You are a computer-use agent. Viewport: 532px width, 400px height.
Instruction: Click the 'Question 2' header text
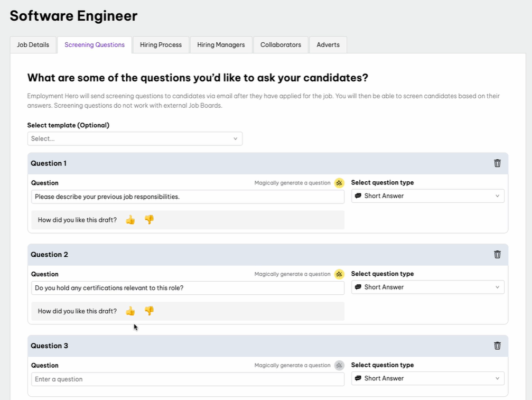49,255
